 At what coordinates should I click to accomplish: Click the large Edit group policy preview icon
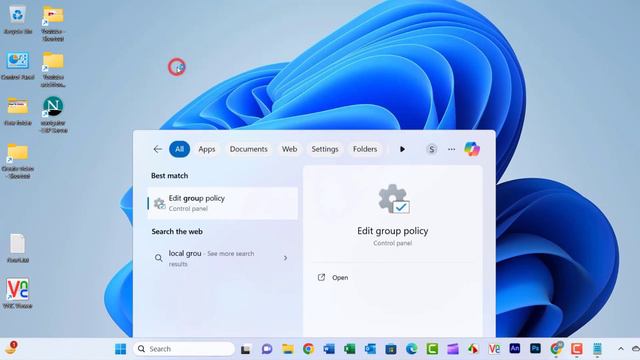(393, 199)
